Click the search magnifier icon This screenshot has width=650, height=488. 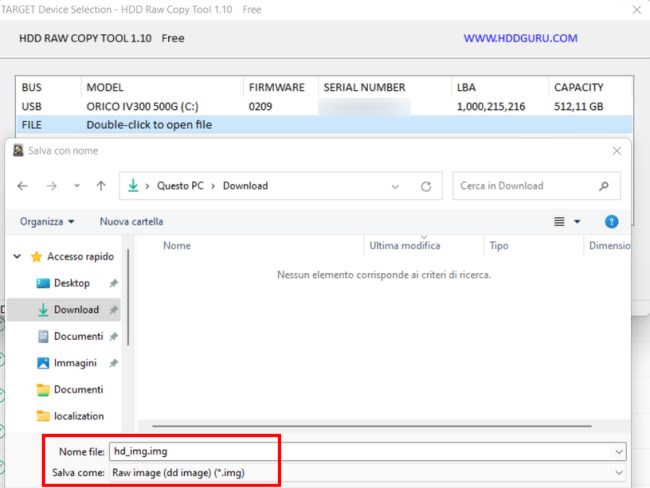[x=603, y=186]
